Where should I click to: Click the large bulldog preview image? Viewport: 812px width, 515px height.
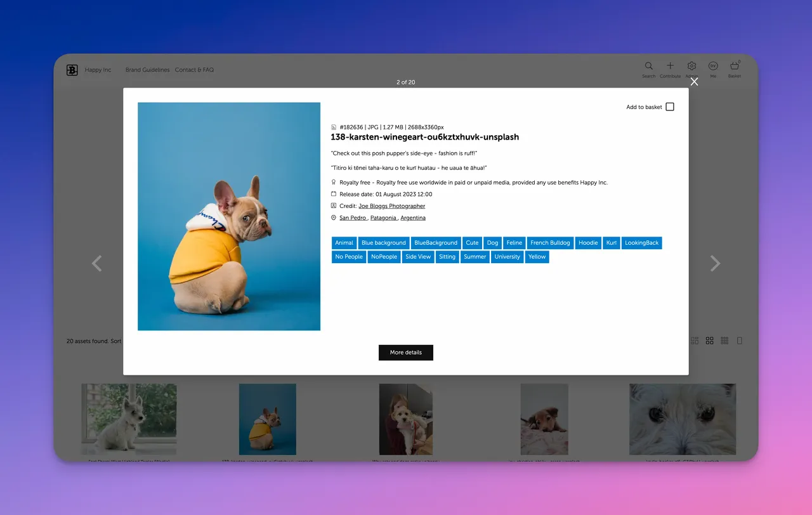point(229,216)
